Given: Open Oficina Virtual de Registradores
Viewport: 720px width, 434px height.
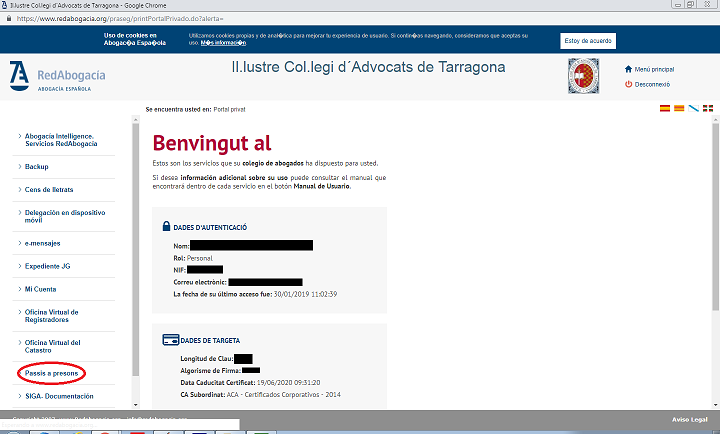Looking at the screenshot, I should click(51, 316).
